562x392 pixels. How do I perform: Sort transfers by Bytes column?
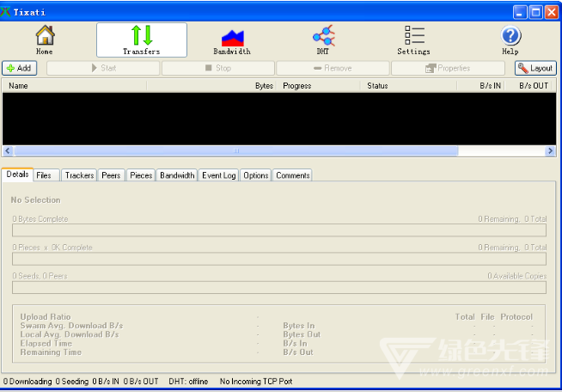point(211,86)
